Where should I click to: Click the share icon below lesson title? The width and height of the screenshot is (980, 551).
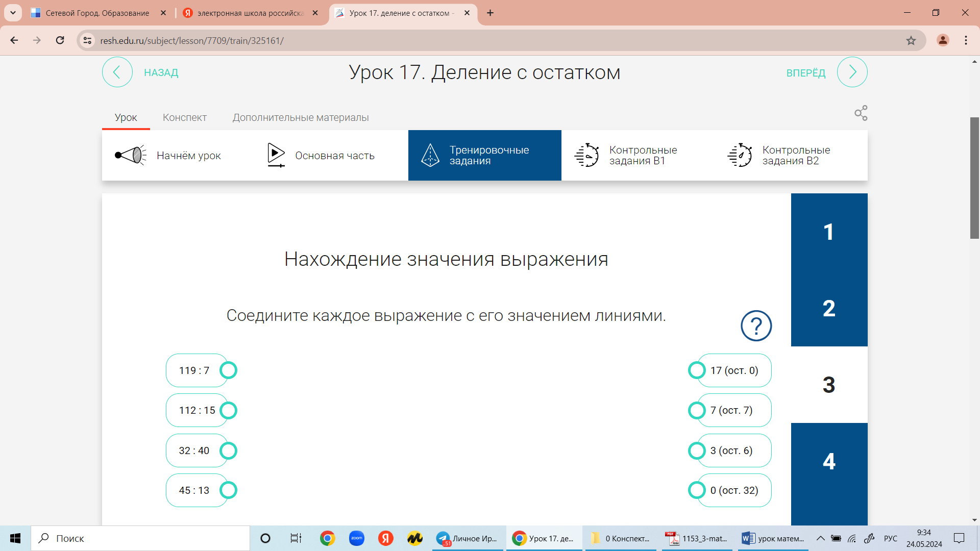click(x=861, y=113)
